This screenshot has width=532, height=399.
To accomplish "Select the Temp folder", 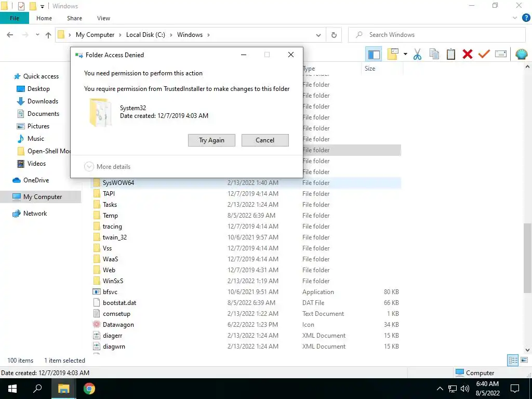I will click(110, 216).
